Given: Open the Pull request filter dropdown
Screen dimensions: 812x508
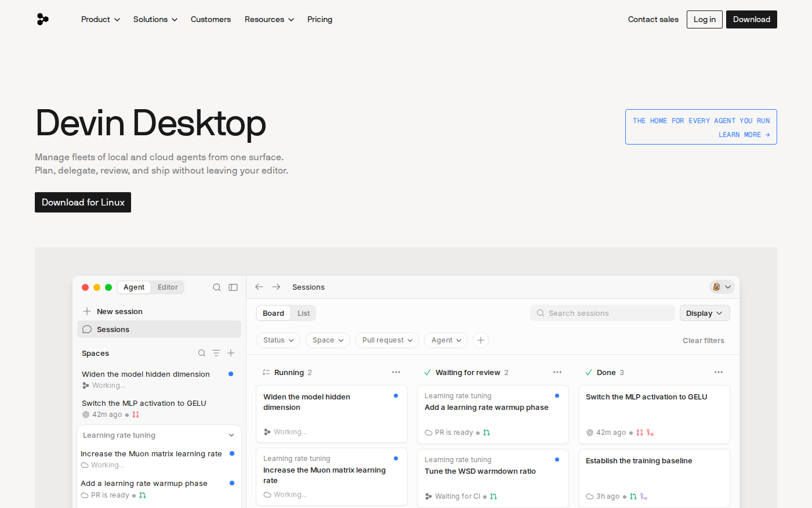Looking at the screenshot, I should (x=387, y=340).
